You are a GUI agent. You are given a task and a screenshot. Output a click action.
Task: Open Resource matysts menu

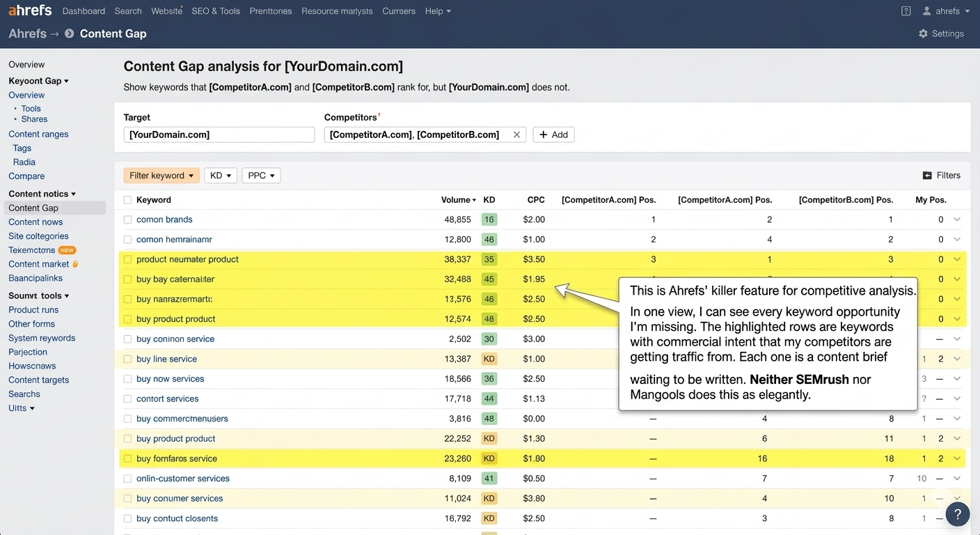(337, 11)
